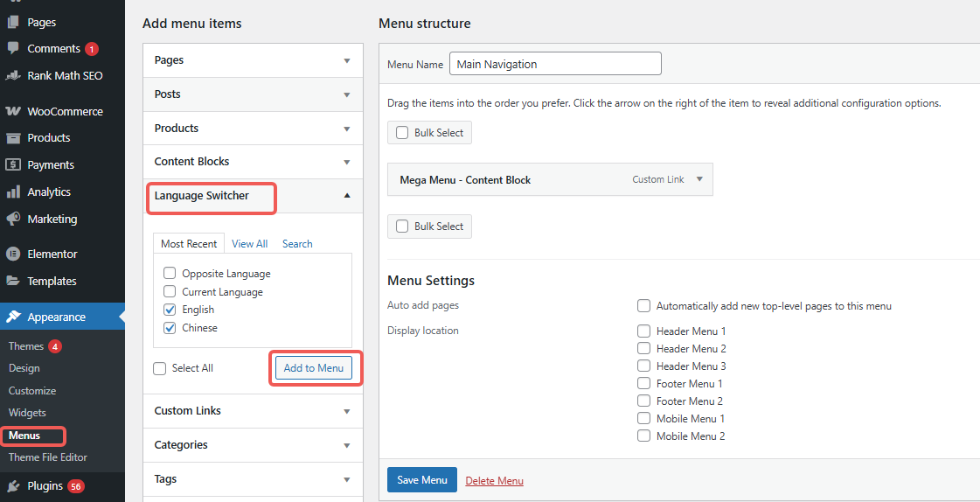
Task: Click the Menu Name input field
Action: pyautogui.click(x=555, y=64)
